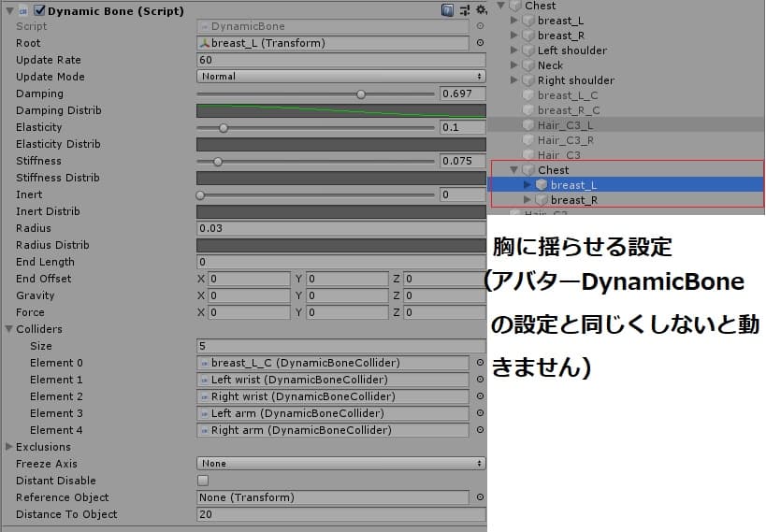Open the Dynamic Bone component gear menu
766x532 pixels.
click(x=481, y=10)
